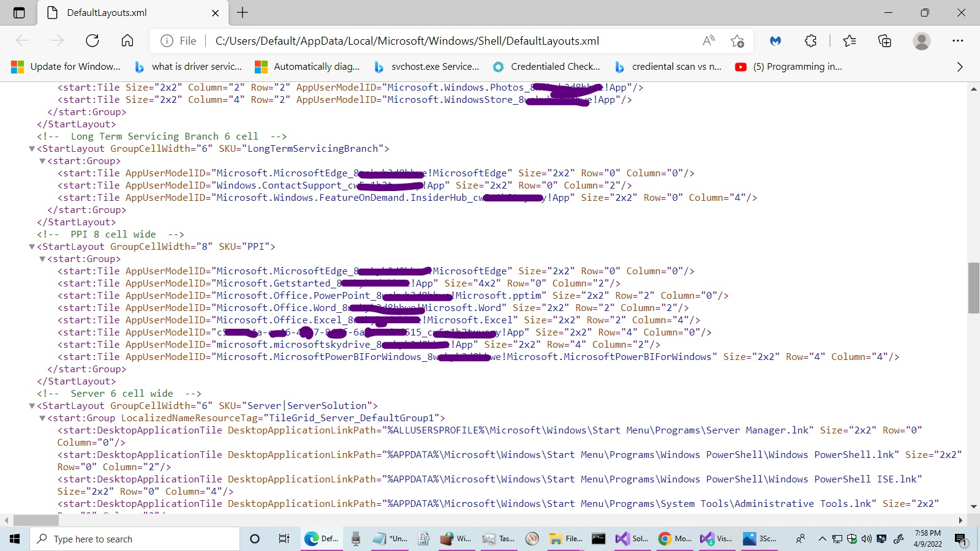Click the scroll down arrow
This screenshot has width=980, height=551.
pyautogui.click(x=974, y=506)
